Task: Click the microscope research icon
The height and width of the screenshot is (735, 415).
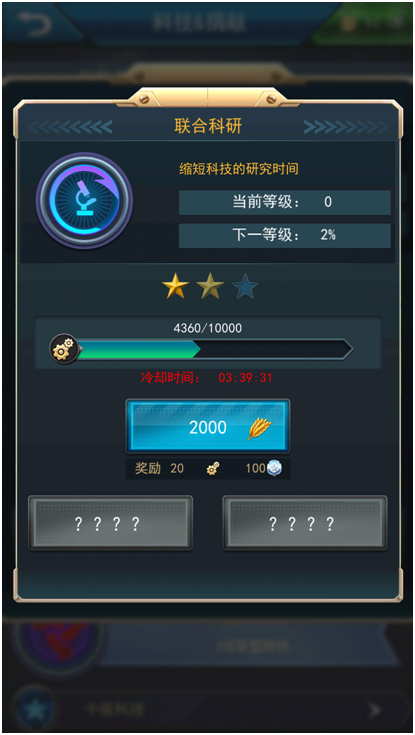Action: [84, 201]
